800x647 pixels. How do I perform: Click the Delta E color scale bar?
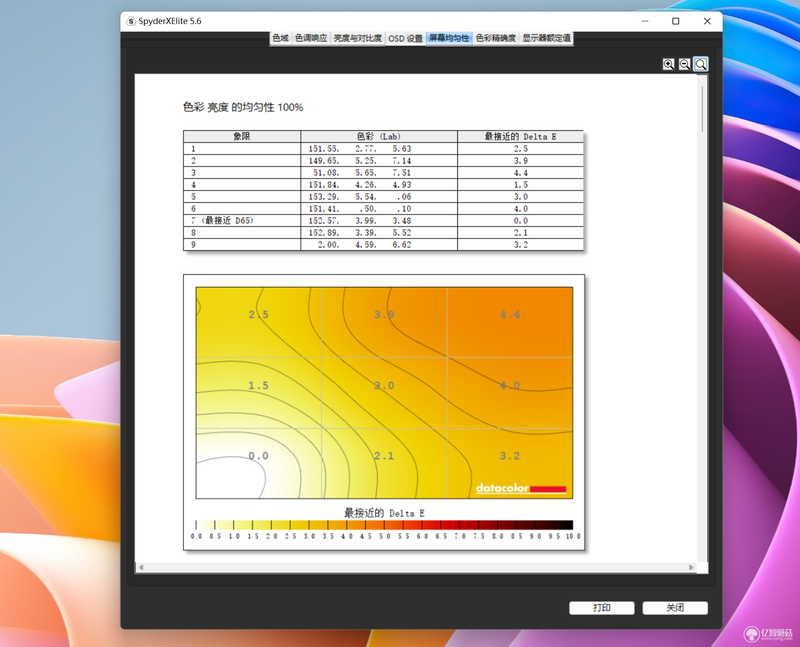pyautogui.click(x=384, y=525)
